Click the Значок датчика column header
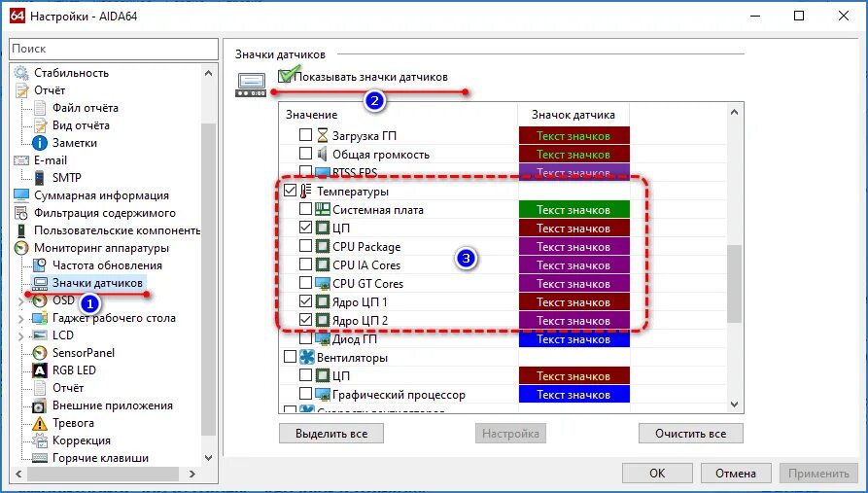 pyautogui.click(x=573, y=115)
